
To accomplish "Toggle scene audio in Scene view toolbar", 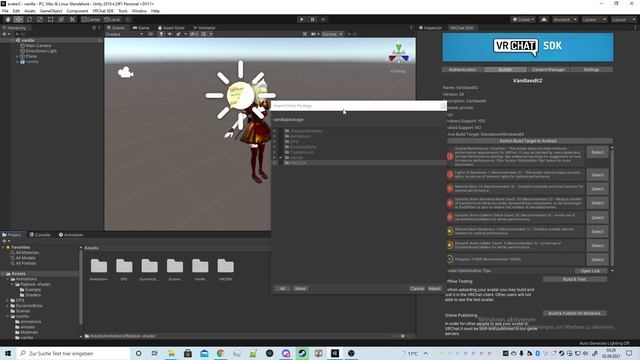I will tap(170, 34).
